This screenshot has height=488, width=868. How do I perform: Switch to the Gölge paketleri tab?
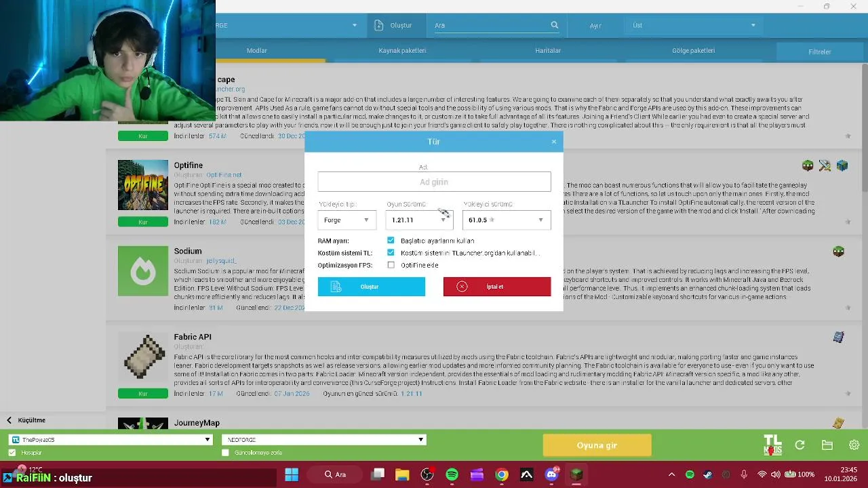(693, 51)
